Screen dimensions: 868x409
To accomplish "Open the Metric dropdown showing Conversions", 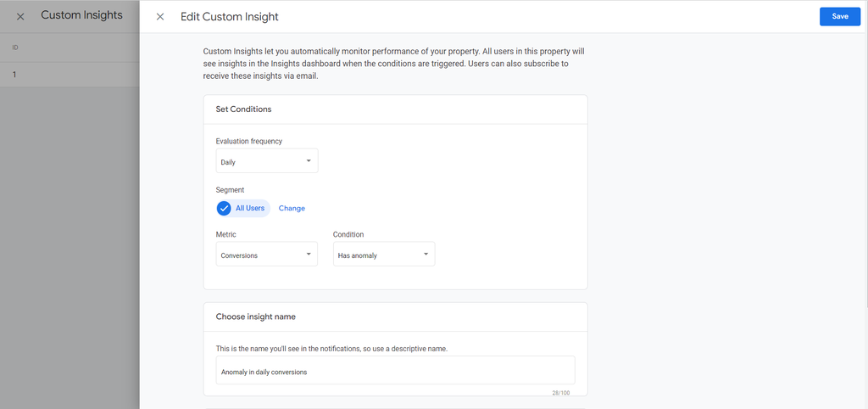I will (267, 255).
